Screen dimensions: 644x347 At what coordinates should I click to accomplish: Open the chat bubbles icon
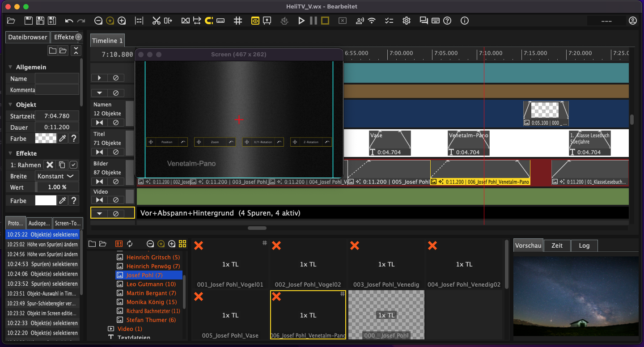(x=424, y=21)
